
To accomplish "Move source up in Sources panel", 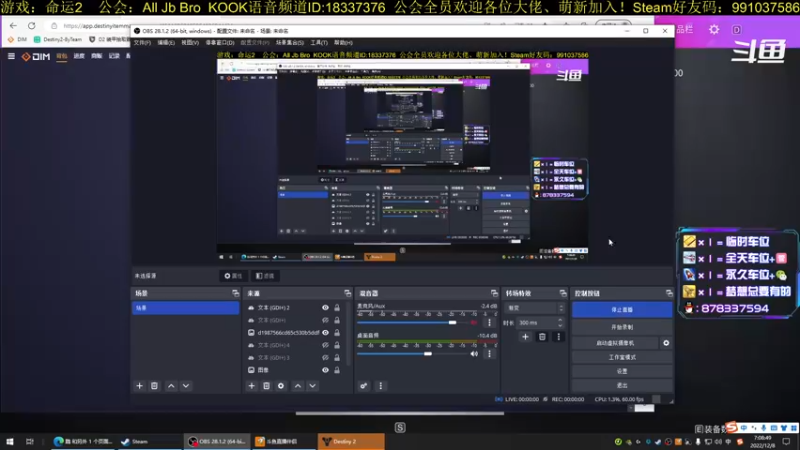I will coord(298,386).
